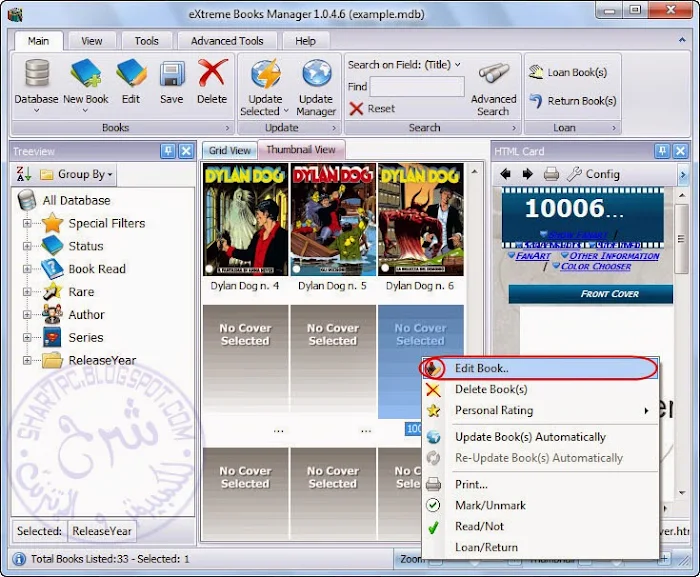The image size is (700, 577).
Task: Select the Thumbnail View tab
Action: pos(301,149)
